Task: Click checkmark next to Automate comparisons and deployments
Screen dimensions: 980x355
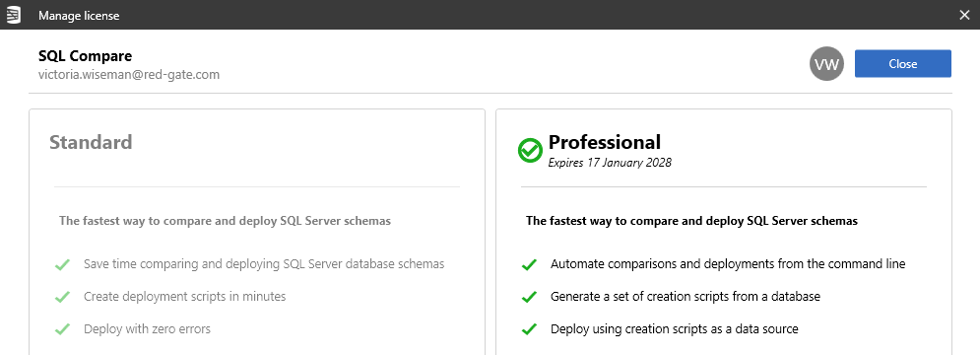Action: (x=529, y=265)
